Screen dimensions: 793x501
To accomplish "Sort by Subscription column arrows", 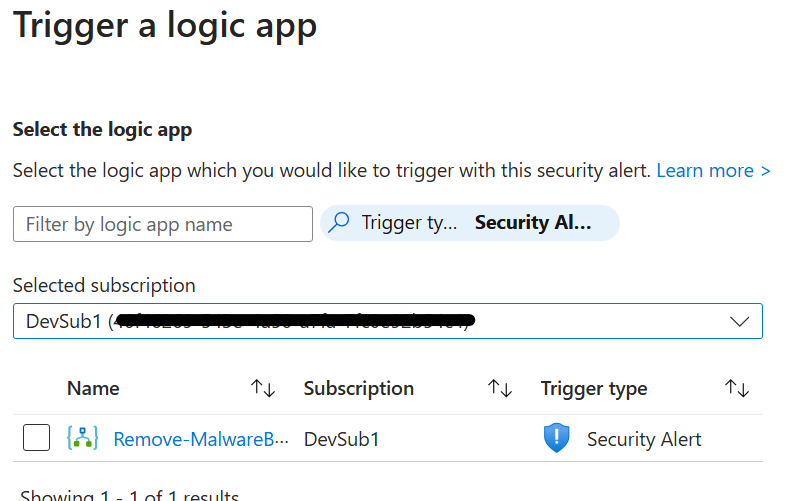I will point(500,388).
